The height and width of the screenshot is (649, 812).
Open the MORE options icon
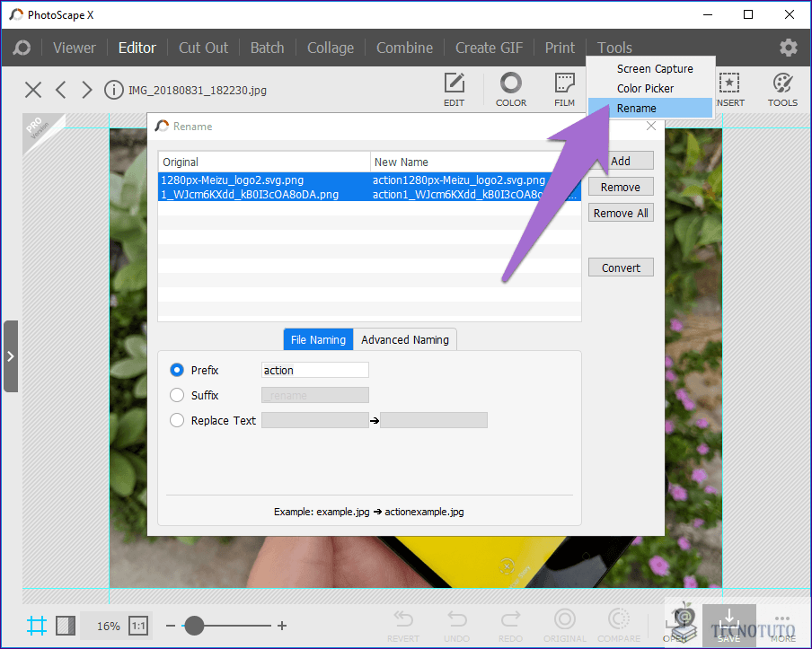(782, 626)
